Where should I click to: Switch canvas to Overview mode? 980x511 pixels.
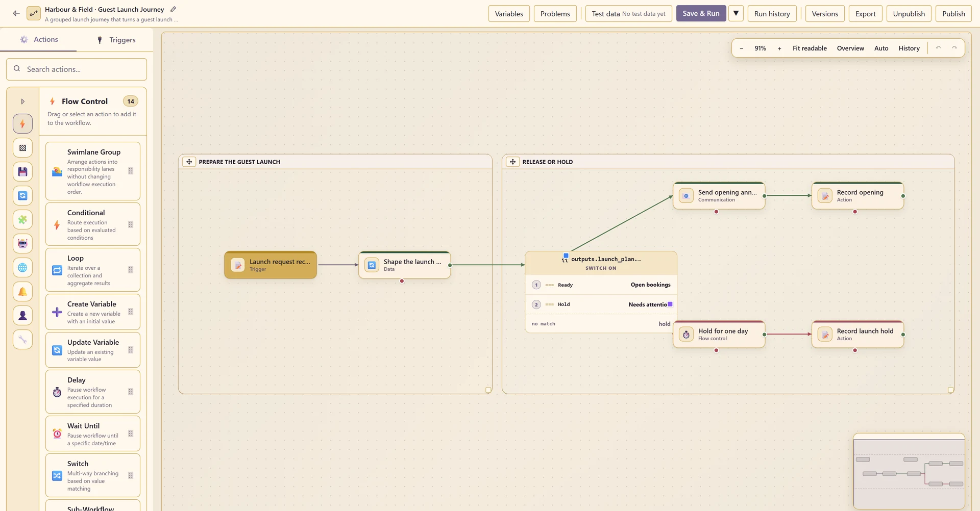point(850,48)
